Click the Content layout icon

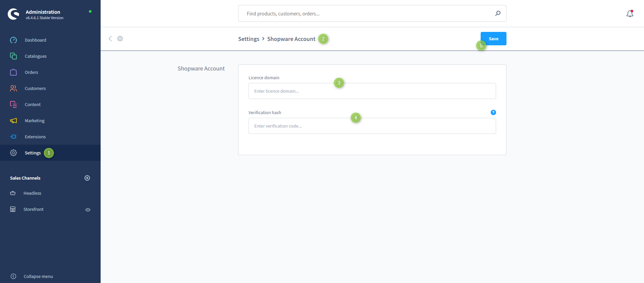13,104
